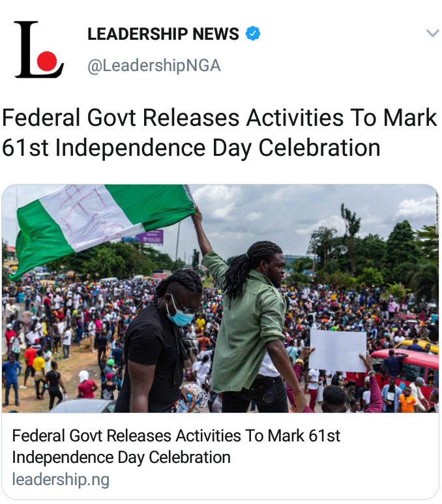Click the vertical photo credit watermark
442x504 pixels.
click(437, 212)
